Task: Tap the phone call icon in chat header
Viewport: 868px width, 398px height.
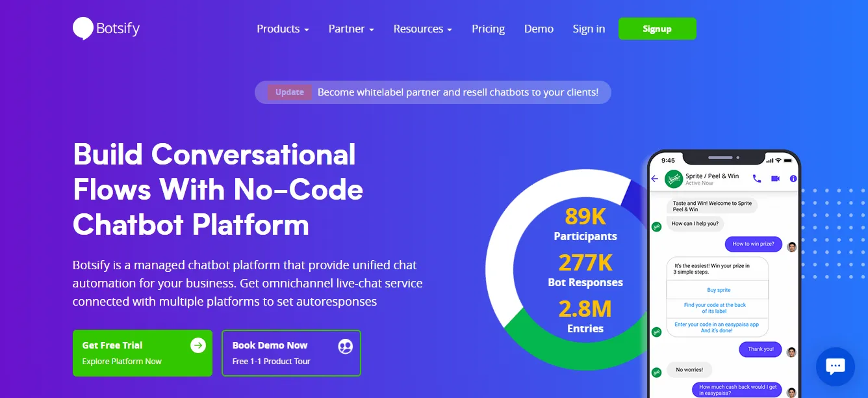Action: (x=757, y=178)
